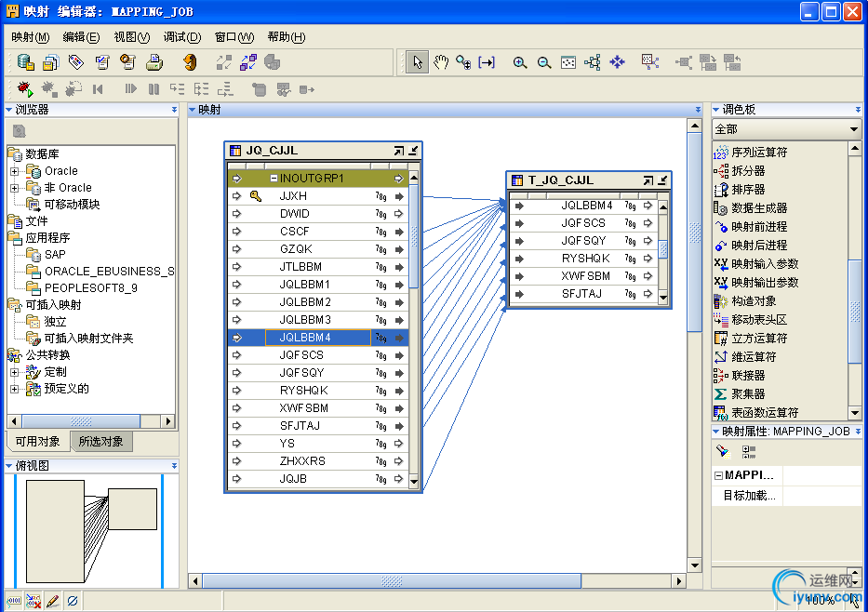868x612 pixels.
Task: Open the 编辑(E) menu
Action: point(81,37)
